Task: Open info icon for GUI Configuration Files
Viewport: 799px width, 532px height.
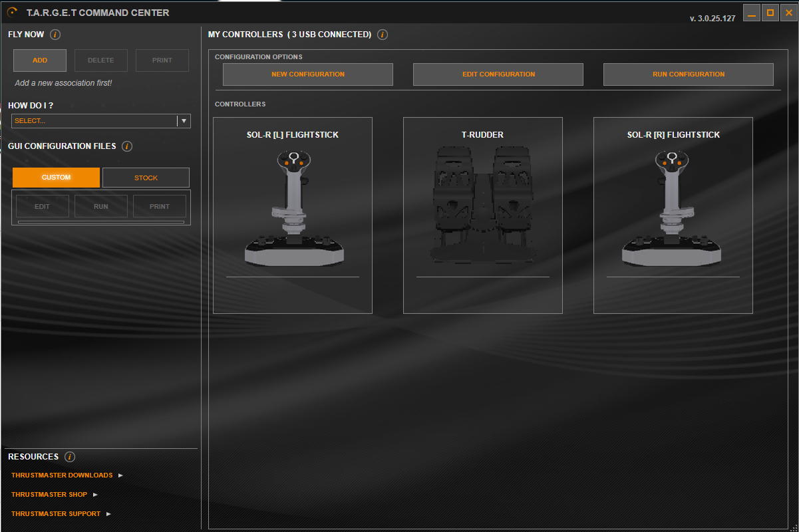Action: point(127,146)
